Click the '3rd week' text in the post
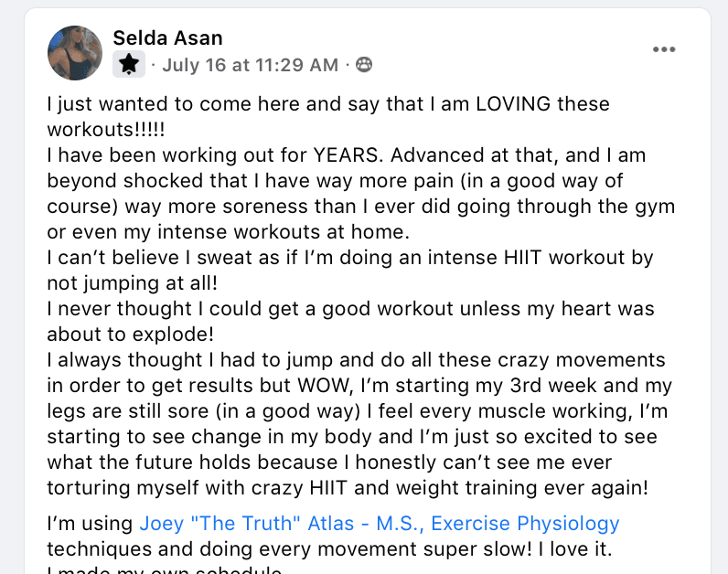Image resolution: width=728 pixels, height=574 pixels. click(x=551, y=386)
